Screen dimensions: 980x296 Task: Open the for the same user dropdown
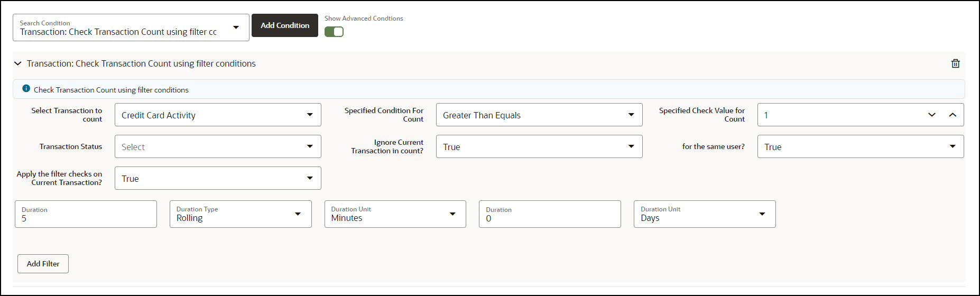(x=861, y=146)
